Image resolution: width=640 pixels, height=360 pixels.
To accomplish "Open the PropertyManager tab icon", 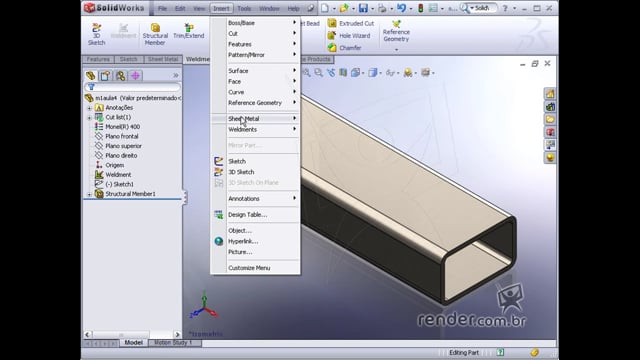I will tap(105, 76).
